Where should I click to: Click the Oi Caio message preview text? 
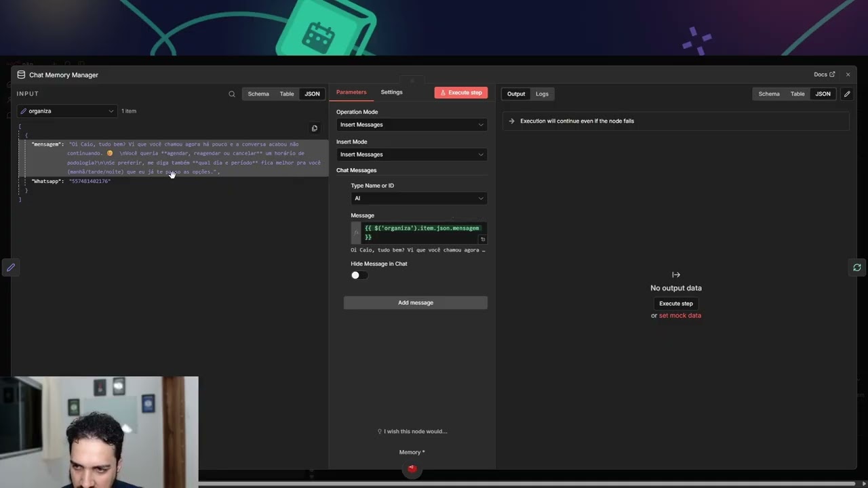[x=418, y=250]
